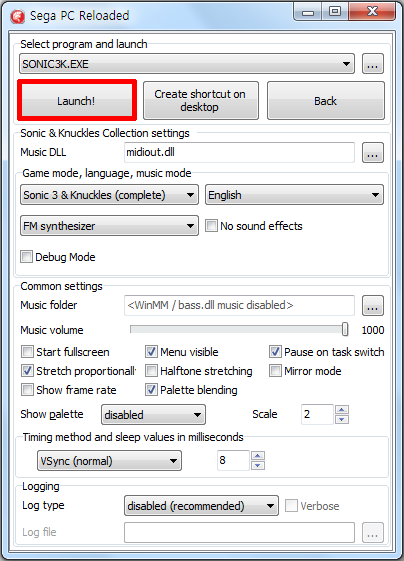Open the FM synthesizer music mode dropdown
This screenshot has height=561, width=404.
(109, 226)
